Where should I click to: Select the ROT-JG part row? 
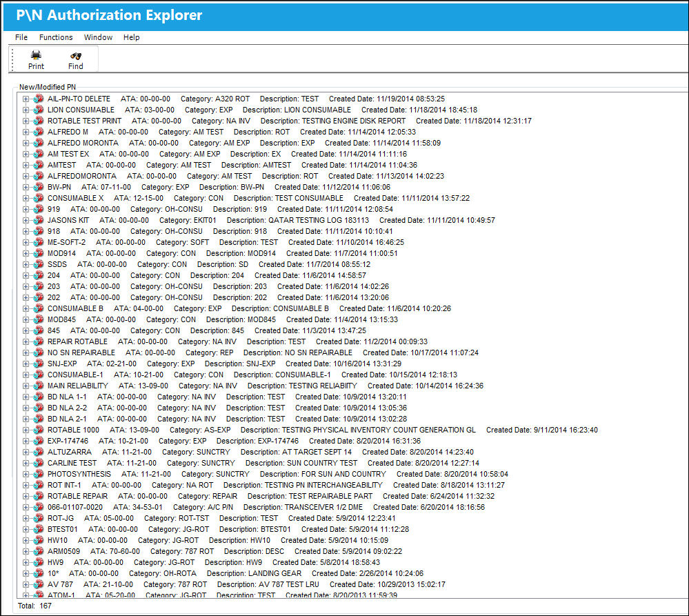point(221,519)
